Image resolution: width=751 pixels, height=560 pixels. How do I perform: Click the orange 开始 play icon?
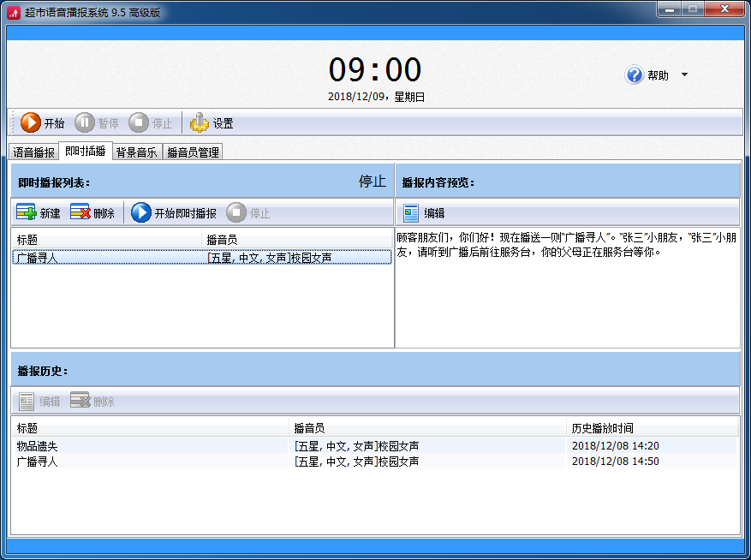coord(31,122)
